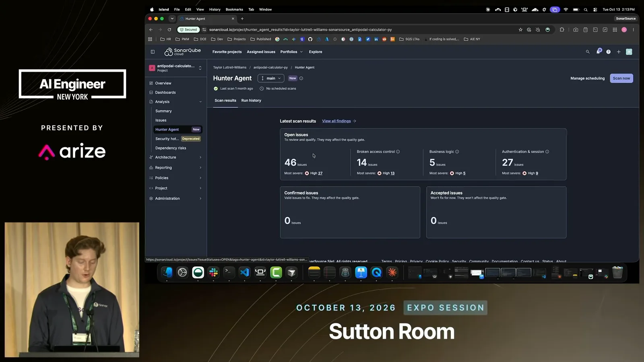This screenshot has width=644, height=362.
Task: Open the Bookmarks menu in menu bar
Action: pos(234,9)
